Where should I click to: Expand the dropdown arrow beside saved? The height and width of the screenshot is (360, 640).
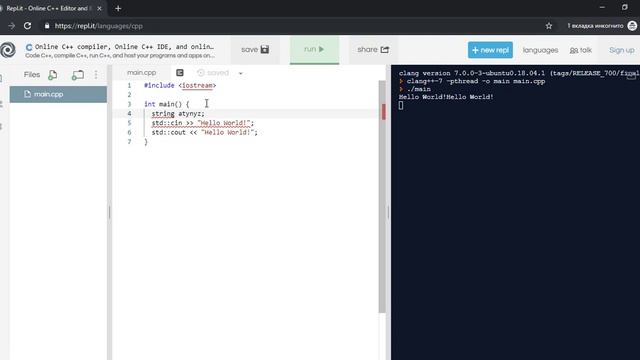240,73
